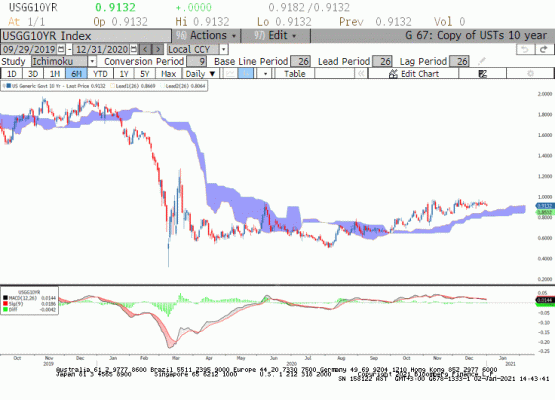555x400 pixels.
Task: Open the chart settings gear icon
Action: [530, 74]
